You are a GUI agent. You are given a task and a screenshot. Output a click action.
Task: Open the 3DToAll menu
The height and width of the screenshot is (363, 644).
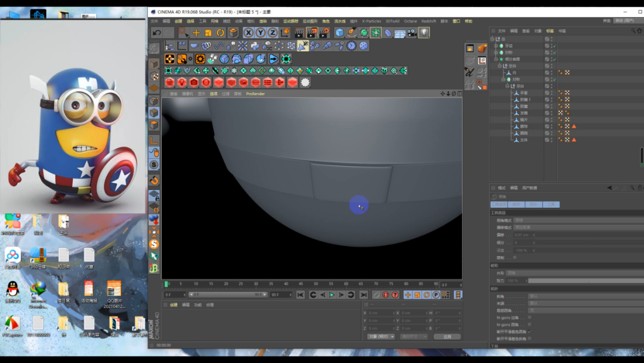392,21
